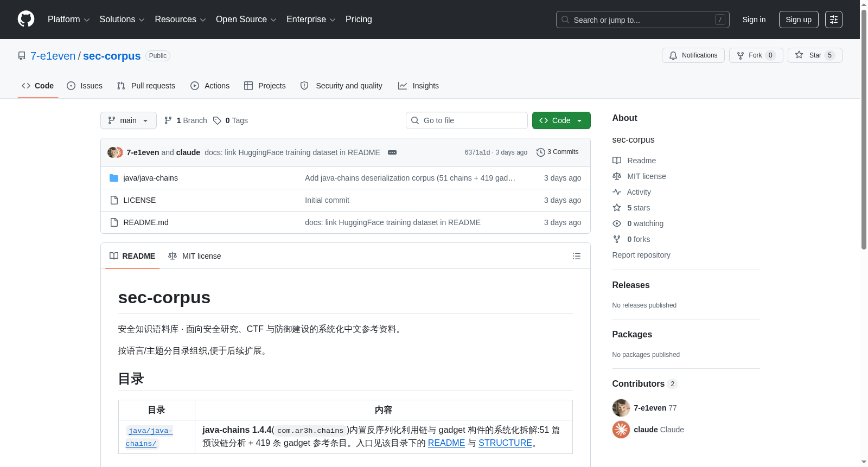Expand the Resources menu
This screenshot has height=467, width=868.
181,20
